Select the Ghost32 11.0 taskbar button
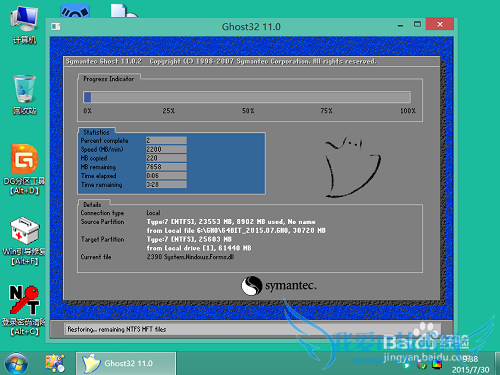 [126, 363]
